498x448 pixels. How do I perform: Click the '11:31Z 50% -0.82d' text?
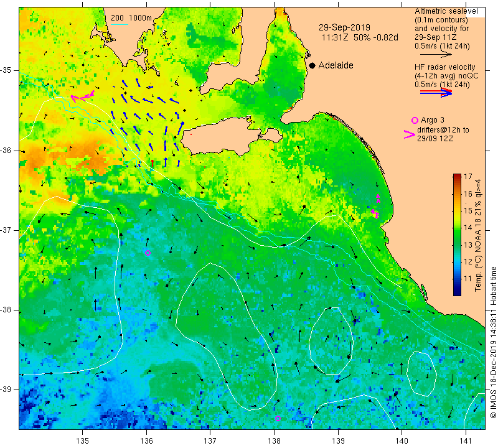click(360, 37)
